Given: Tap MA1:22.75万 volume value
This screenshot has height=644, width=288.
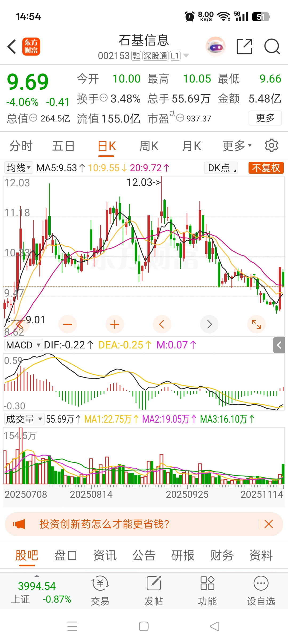Looking at the screenshot, I should [x=111, y=419].
